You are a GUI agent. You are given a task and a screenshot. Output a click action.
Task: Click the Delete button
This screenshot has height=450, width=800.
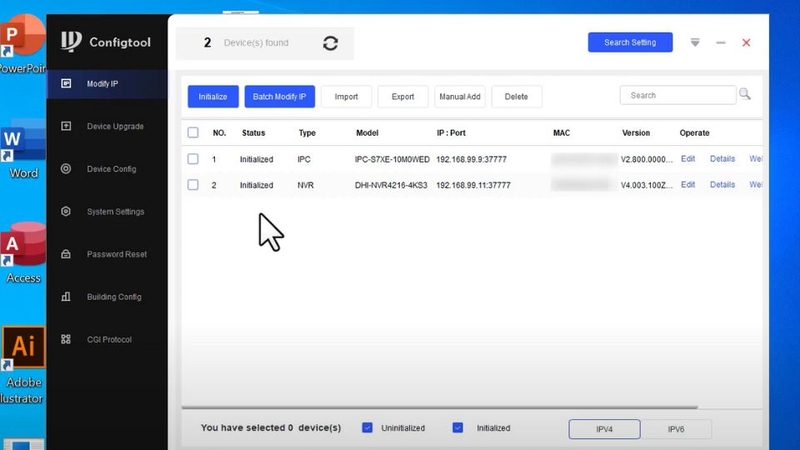516,96
